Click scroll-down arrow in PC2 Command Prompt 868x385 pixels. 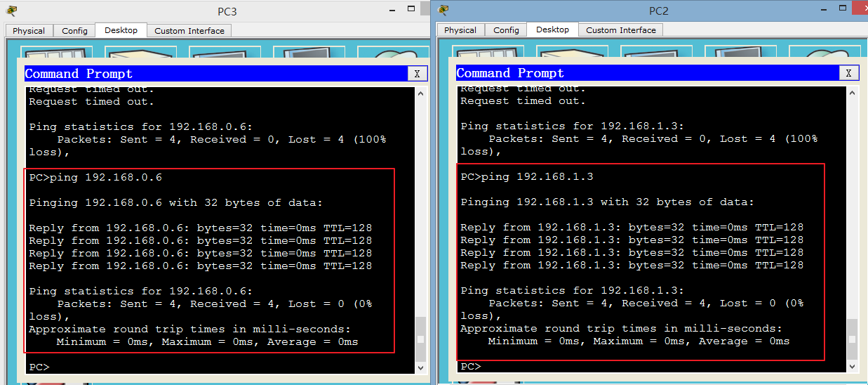click(853, 367)
